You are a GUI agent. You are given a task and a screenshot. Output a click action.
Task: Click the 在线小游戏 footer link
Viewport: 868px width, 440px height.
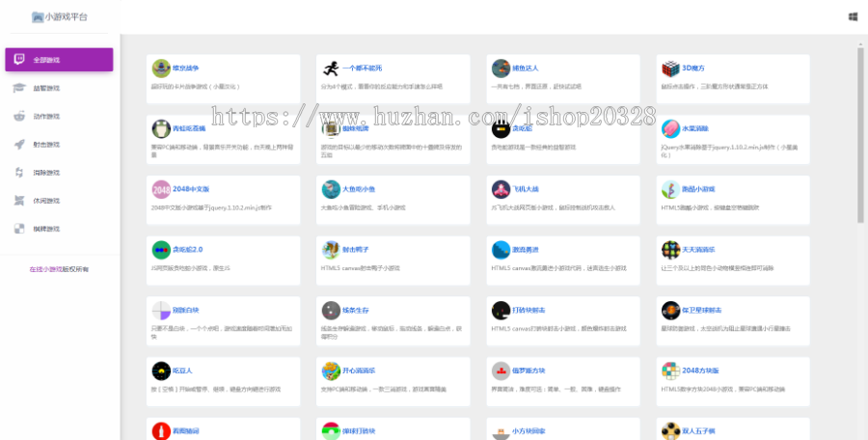[x=45, y=269]
